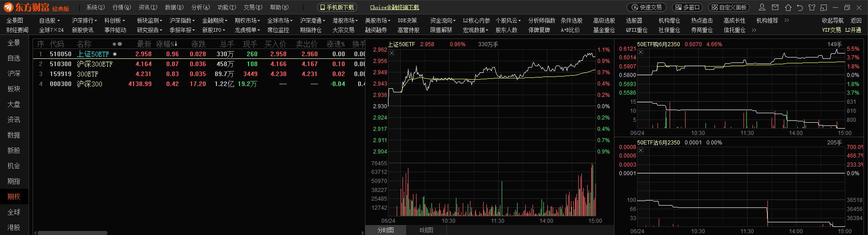Select the 159919 300ETF row
Screen dimensions: 868x235
[199, 74]
